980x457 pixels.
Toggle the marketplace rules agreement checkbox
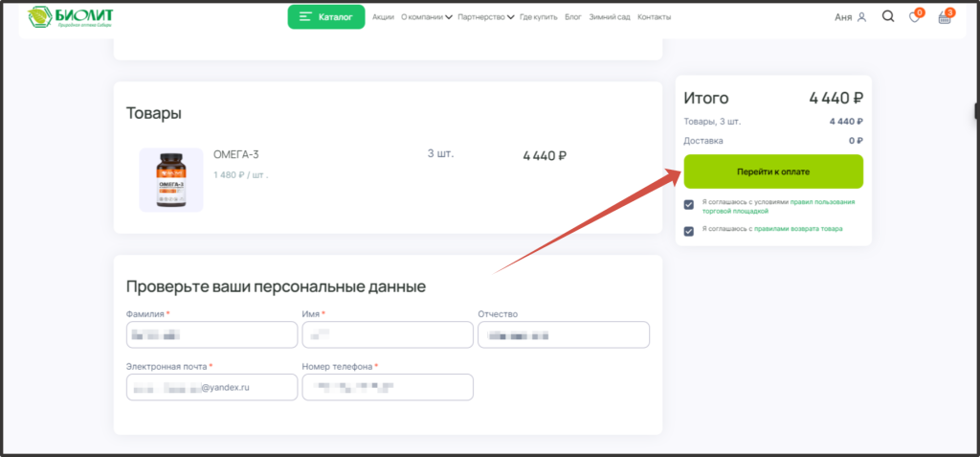pos(689,205)
